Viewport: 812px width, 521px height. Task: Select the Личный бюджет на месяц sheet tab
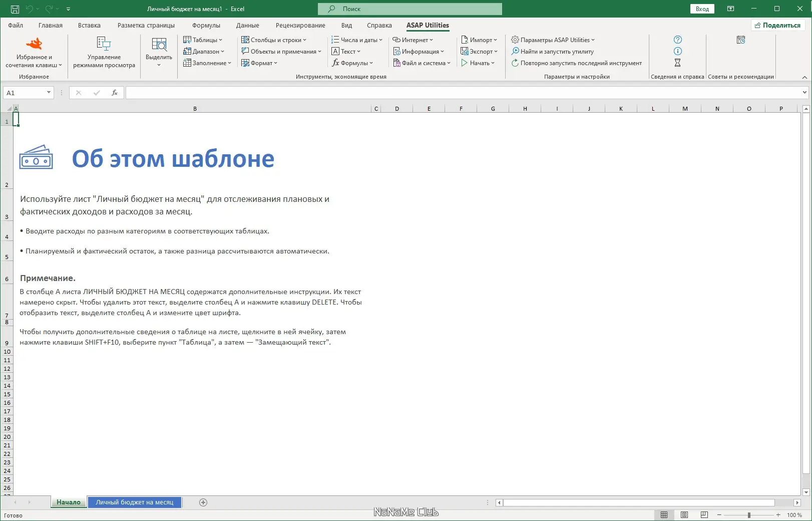[134, 502]
